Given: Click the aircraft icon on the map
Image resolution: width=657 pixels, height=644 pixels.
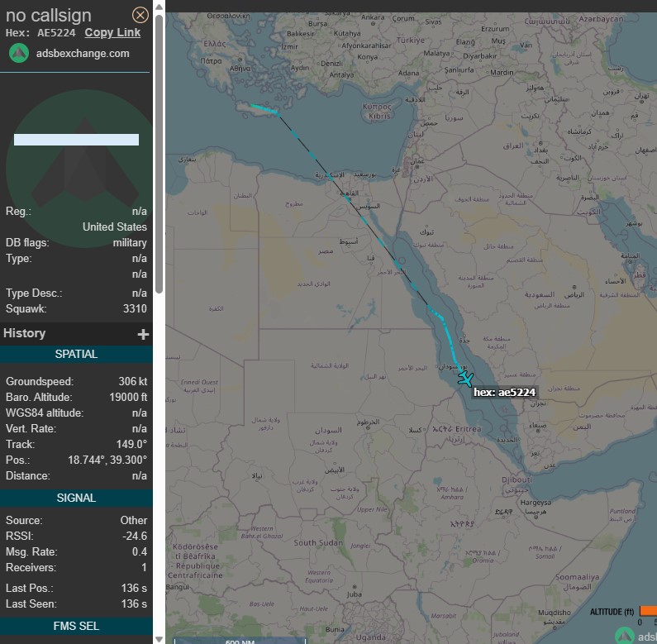Looking at the screenshot, I should (465, 379).
